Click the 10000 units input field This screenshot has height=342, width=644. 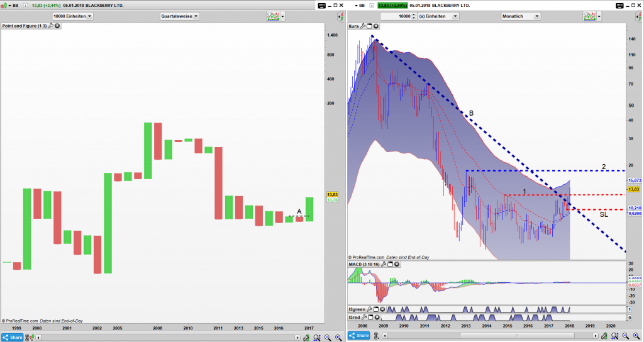(398, 16)
